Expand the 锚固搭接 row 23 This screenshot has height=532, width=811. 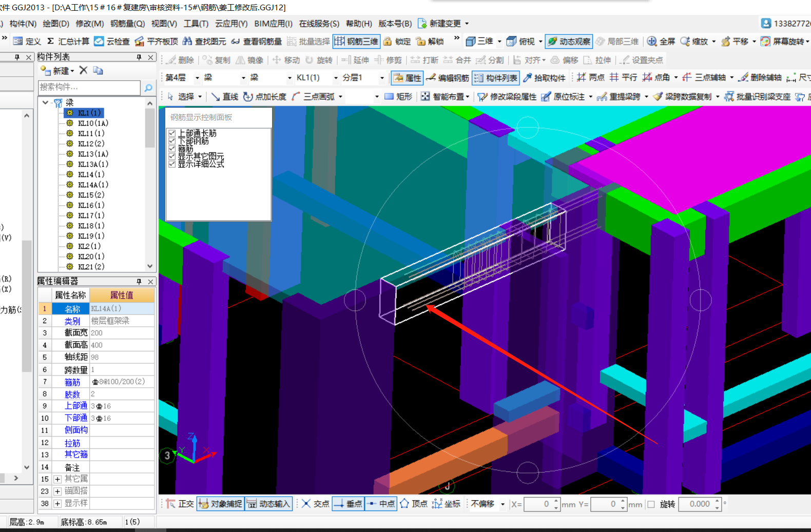[x=57, y=491]
